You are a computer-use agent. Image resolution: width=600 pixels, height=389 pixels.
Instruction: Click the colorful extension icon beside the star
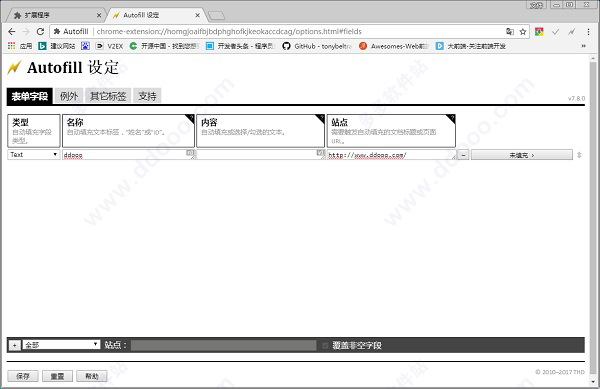pos(539,32)
